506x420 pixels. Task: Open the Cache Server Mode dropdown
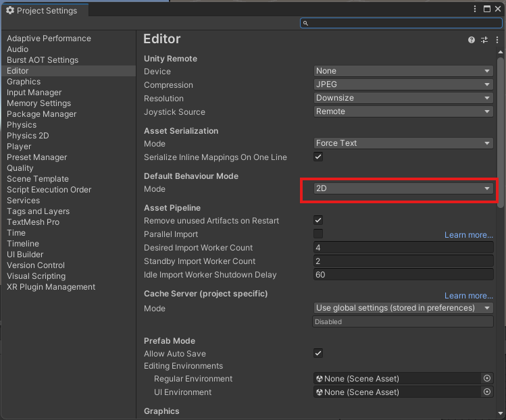click(403, 308)
